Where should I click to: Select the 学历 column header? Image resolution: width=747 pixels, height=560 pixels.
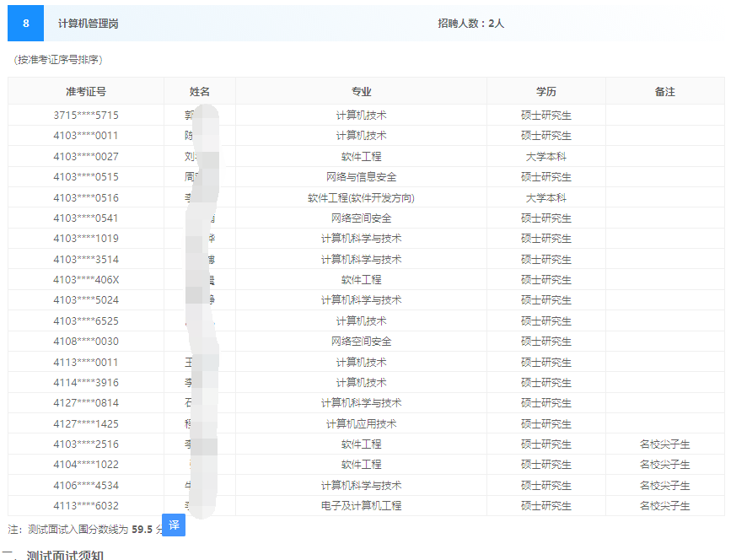[x=545, y=92]
